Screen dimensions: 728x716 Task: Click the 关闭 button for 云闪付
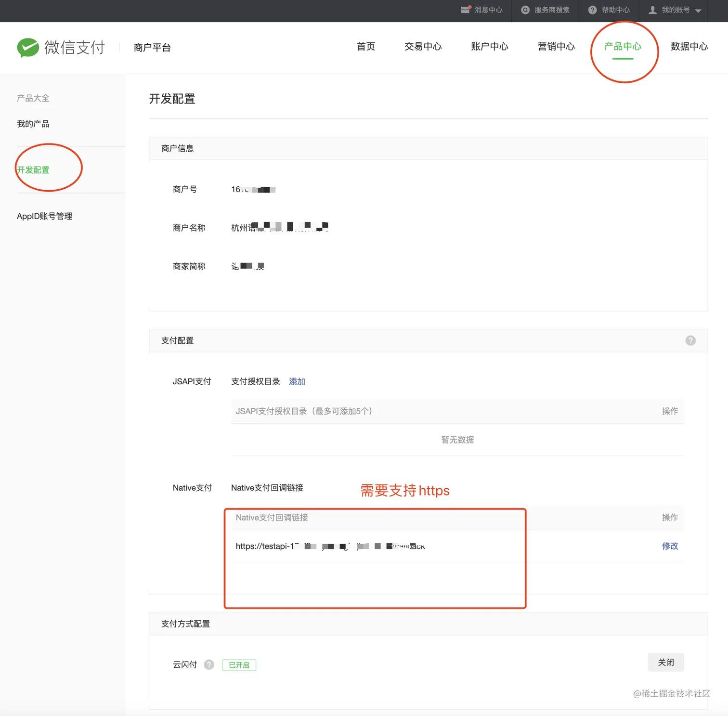[666, 662]
